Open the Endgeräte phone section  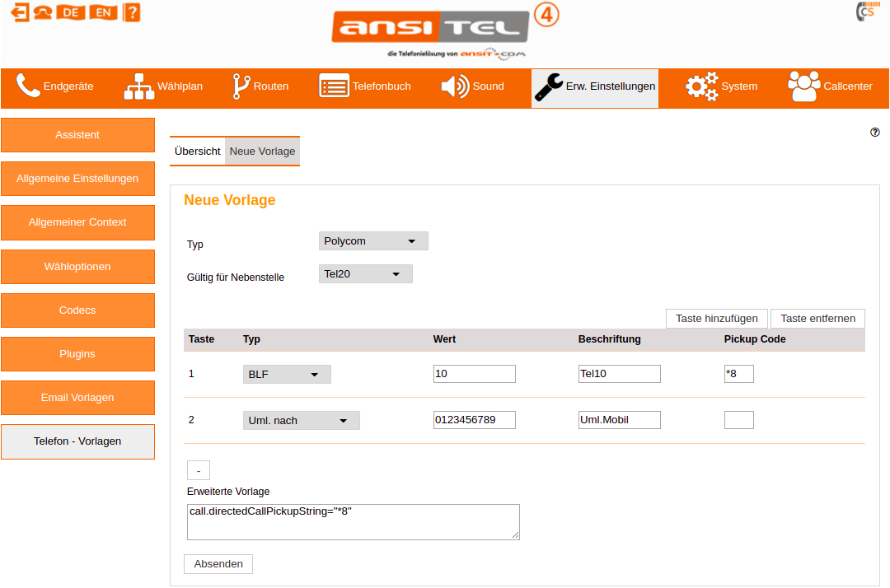(x=55, y=86)
